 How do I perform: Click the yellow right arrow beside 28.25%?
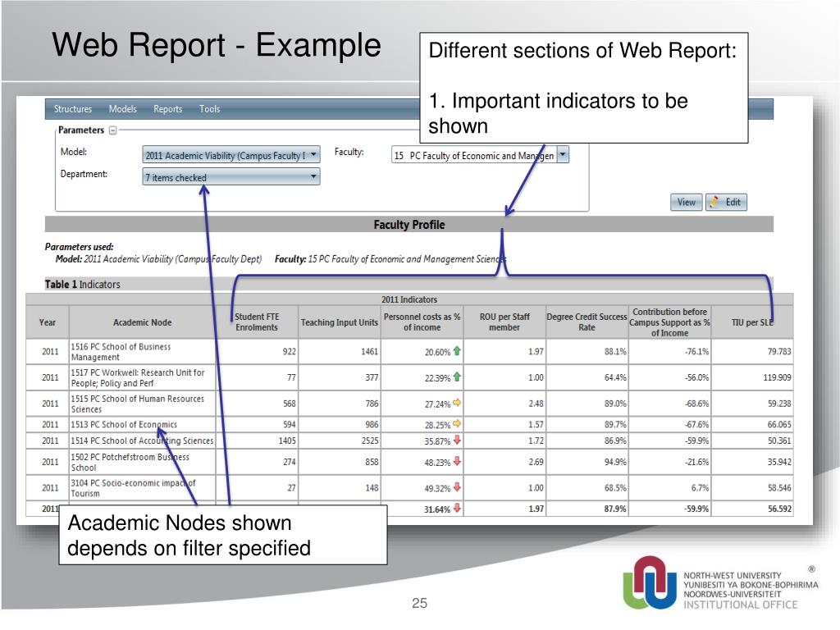tap(457, 424)
